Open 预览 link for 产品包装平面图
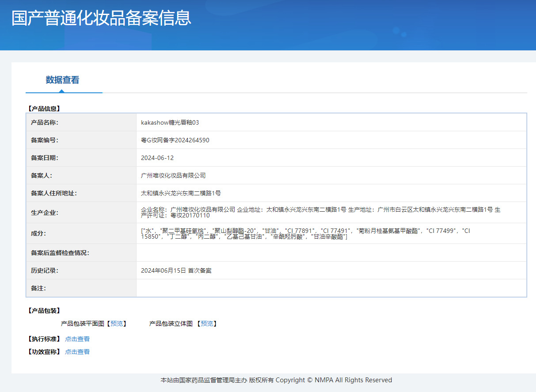This screenshot has height=392, width=536. click(117, 324)
